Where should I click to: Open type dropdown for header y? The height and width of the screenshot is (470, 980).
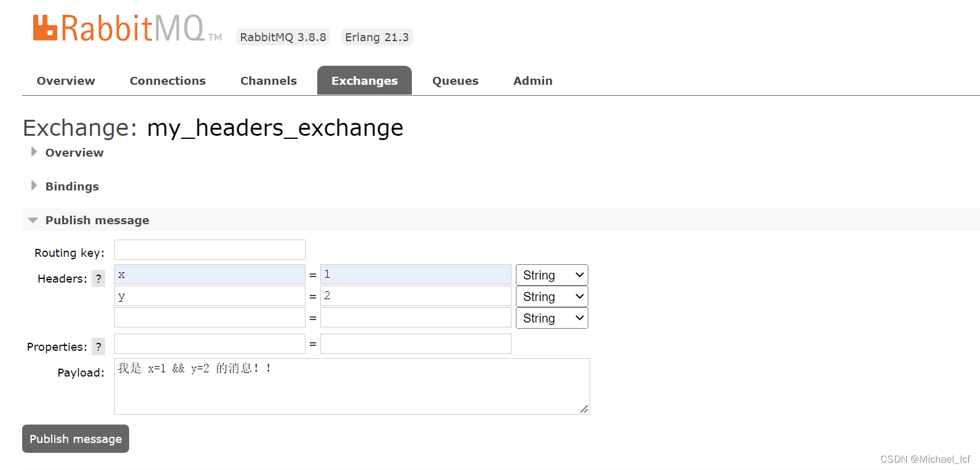[x=551, y=296]
